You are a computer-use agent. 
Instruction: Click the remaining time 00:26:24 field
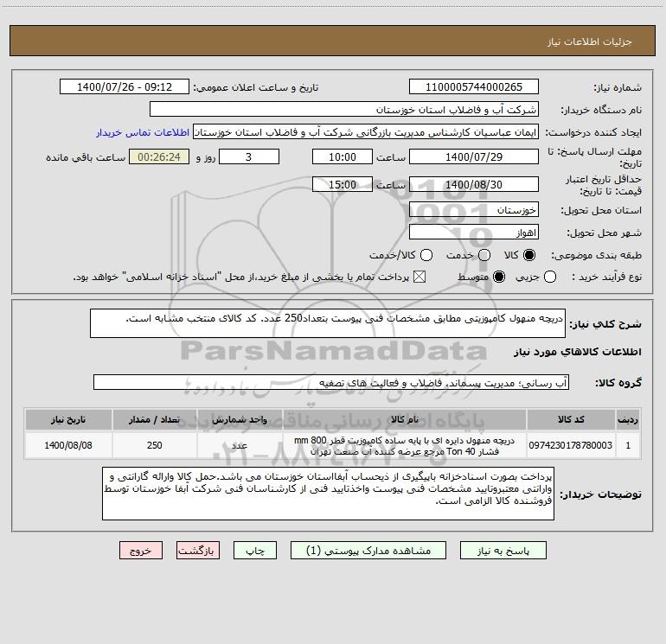pos(159,156)
